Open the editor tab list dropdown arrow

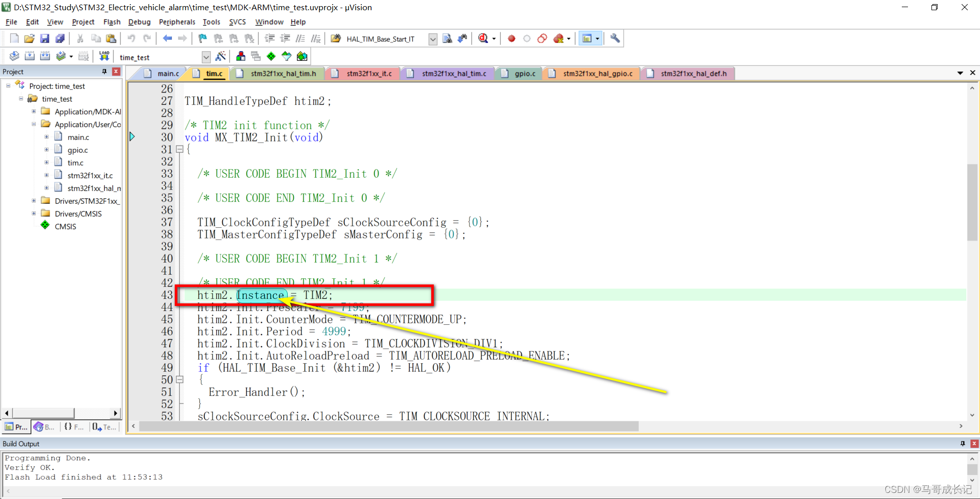pos(960,73)
